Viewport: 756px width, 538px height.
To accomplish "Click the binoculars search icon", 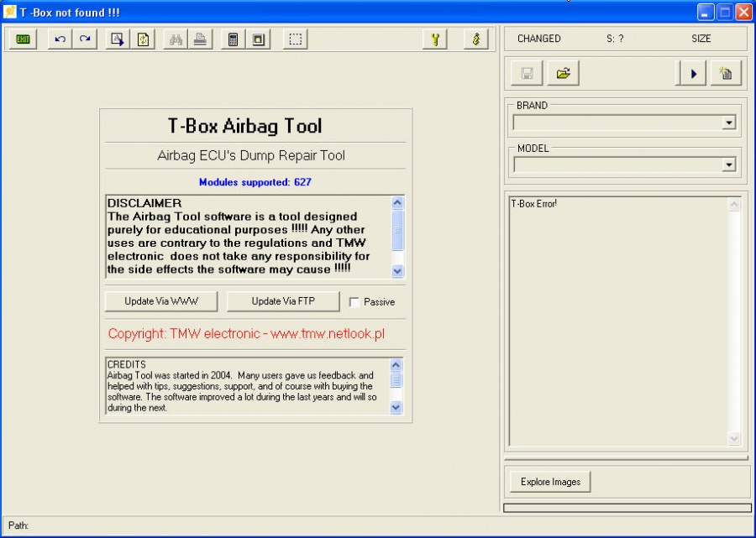I will pos(176,39).
